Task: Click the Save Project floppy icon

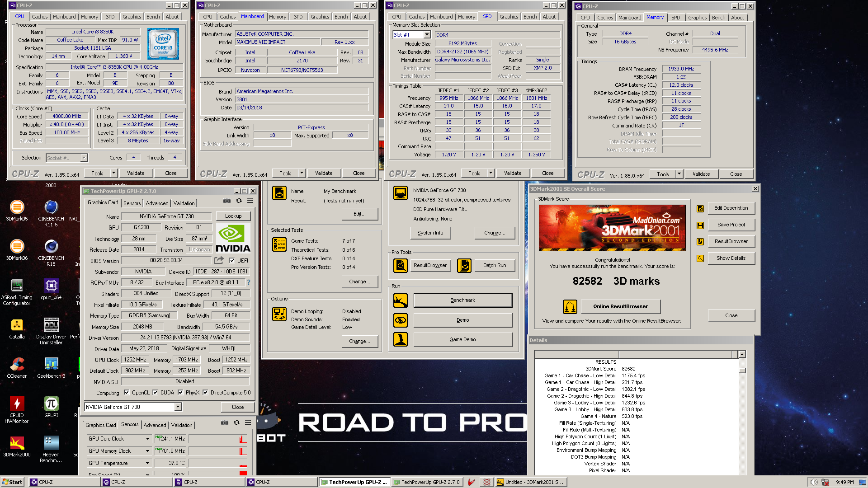Action: coord(700,225)
